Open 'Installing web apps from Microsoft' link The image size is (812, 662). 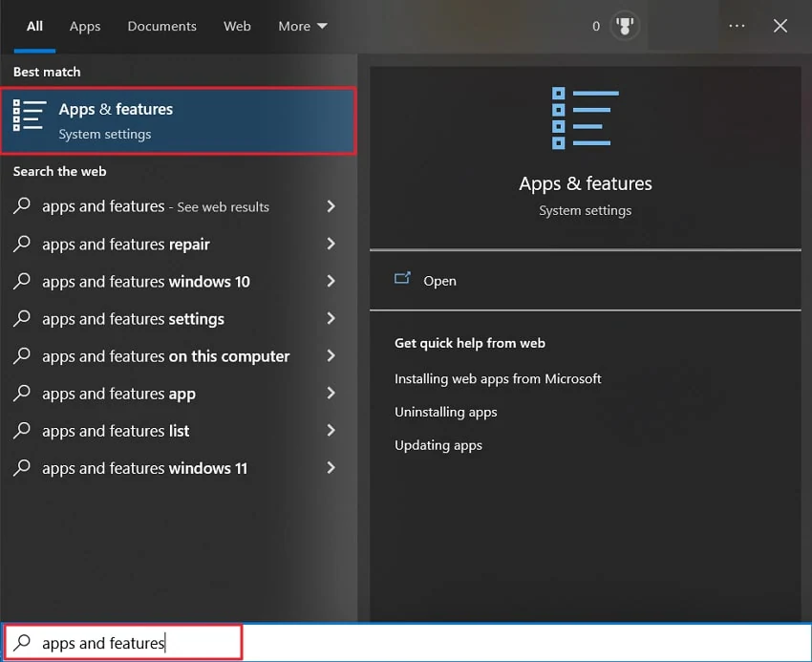[x=498, y=378]
